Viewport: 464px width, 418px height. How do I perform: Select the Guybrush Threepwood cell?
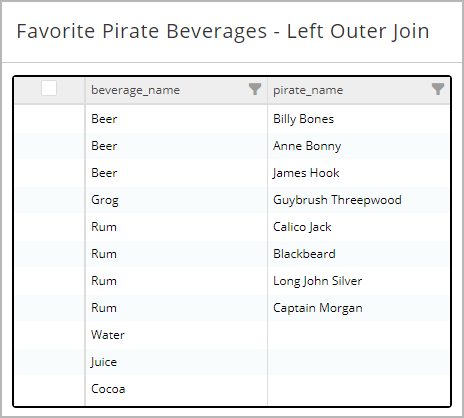[x=358, y=200]
